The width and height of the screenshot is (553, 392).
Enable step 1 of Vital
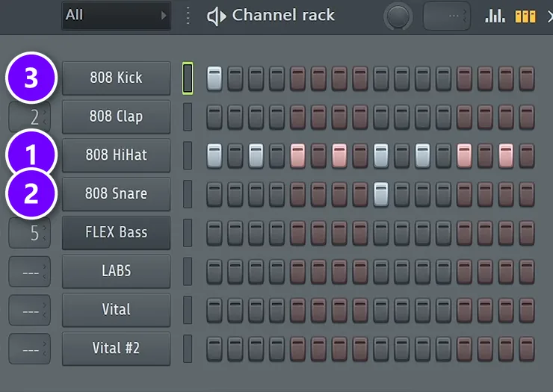tap(214, 310)
